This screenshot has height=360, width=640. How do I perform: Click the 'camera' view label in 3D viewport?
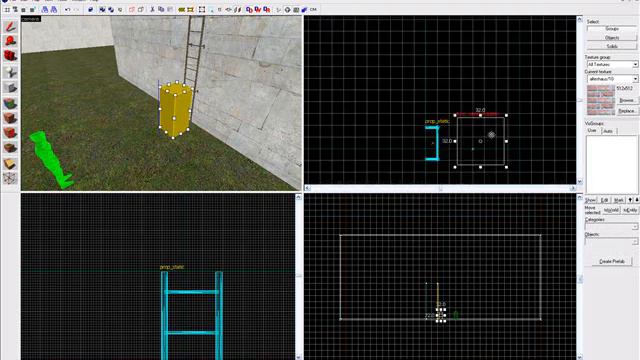click(31, 19)
